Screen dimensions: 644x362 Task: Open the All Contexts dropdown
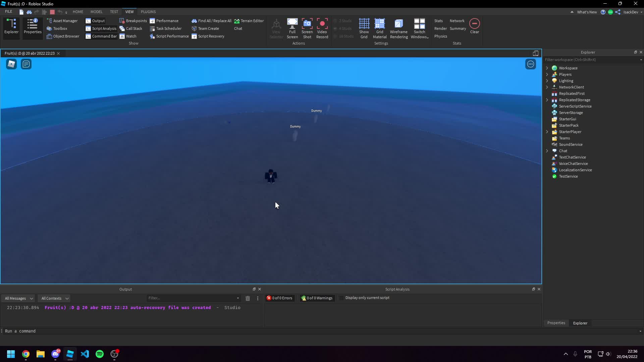point(55,298)
